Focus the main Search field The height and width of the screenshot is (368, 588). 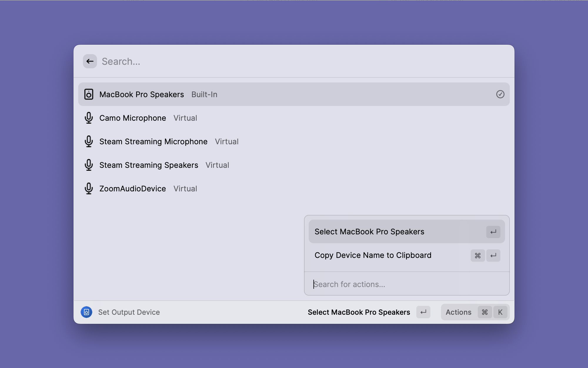265,61
